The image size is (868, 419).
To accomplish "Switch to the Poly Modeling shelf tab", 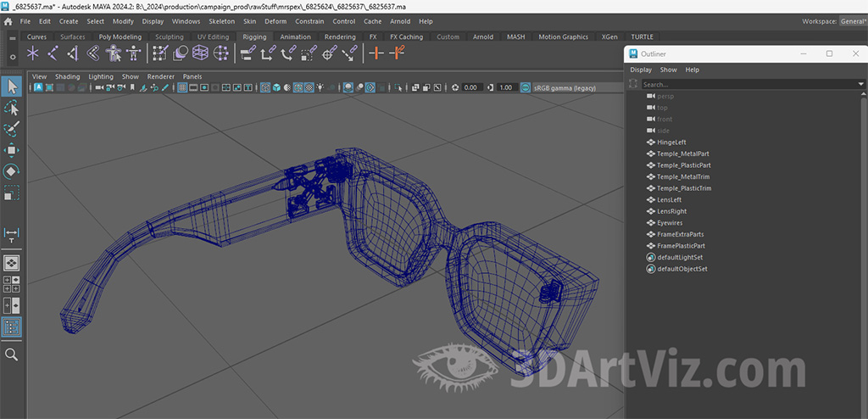I will pyautogui.click(x=120, y=37).
